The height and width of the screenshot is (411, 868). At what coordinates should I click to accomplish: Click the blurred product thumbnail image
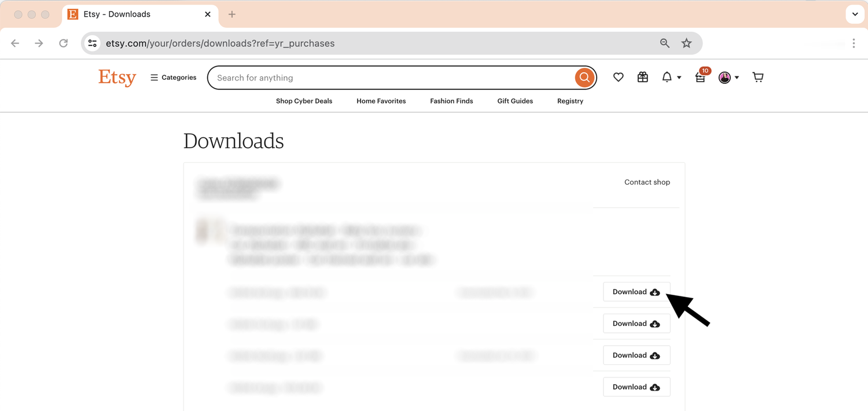click(209, 230)
